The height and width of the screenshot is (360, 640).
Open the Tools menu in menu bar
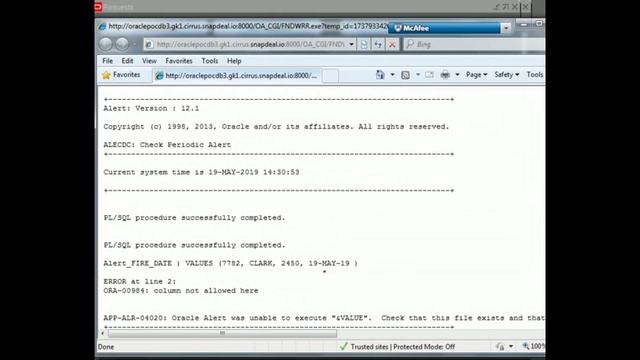[210, 61]
